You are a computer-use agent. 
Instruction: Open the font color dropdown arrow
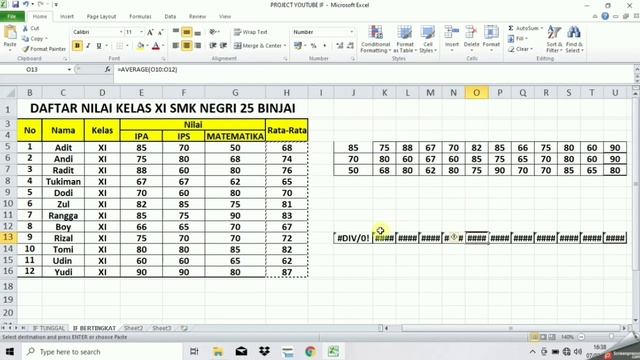coord(163,46)
